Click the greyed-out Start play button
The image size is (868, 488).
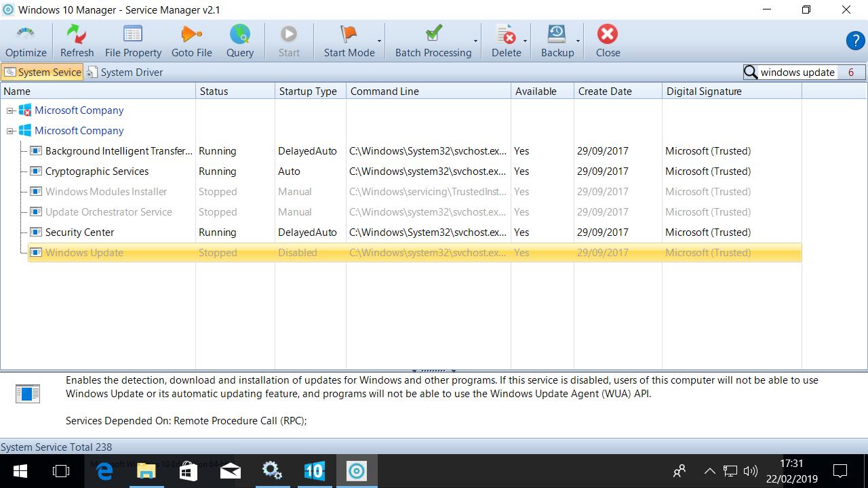click(289, 35)
